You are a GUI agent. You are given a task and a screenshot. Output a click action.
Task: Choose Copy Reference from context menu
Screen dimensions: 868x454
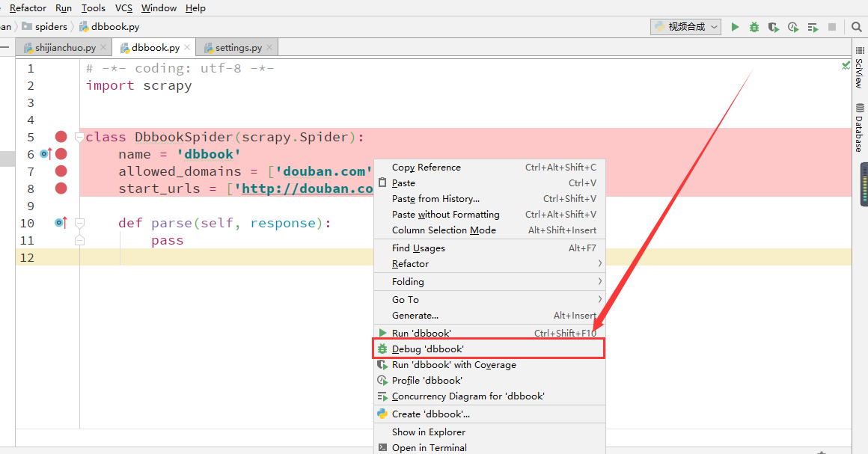coord(489,168)
